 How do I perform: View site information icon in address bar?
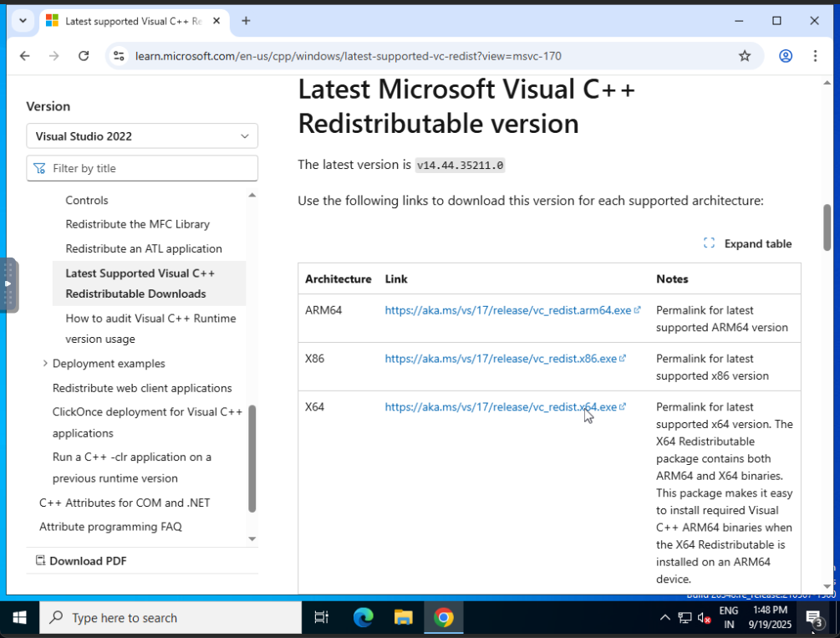[119, 56]
